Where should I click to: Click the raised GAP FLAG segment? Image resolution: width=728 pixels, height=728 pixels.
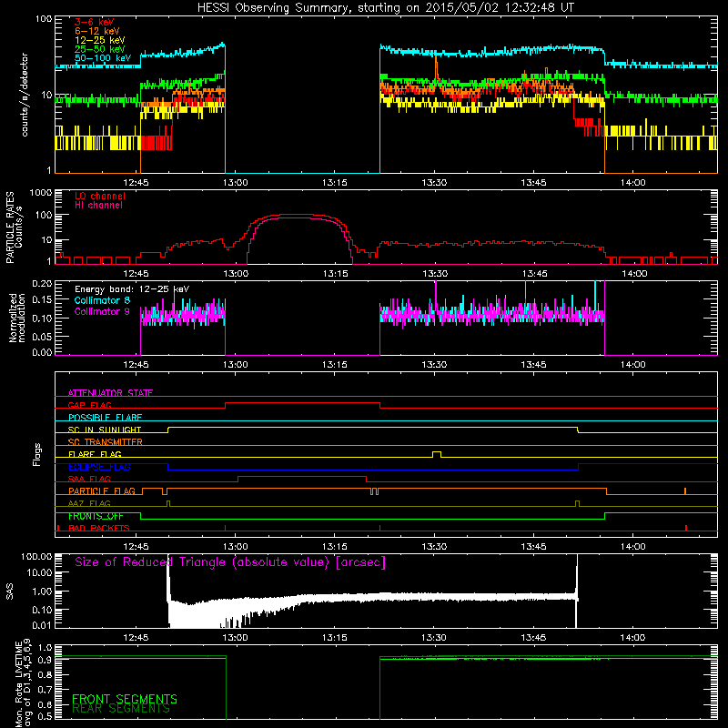pyautogui.click(x=302, y=403)
